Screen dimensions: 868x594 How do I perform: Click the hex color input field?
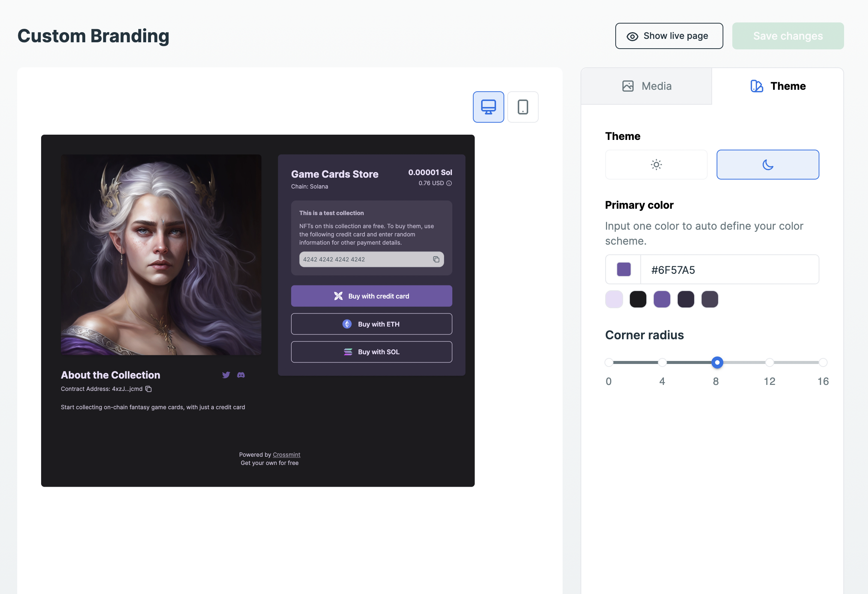tap(729, 270)
